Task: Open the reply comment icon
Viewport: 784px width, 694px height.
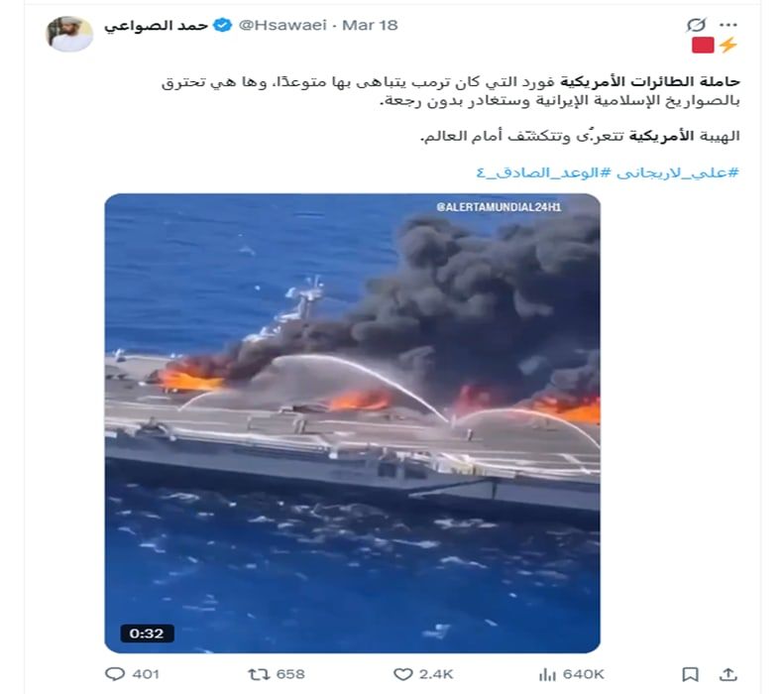Action: click(x=115, y=674)
